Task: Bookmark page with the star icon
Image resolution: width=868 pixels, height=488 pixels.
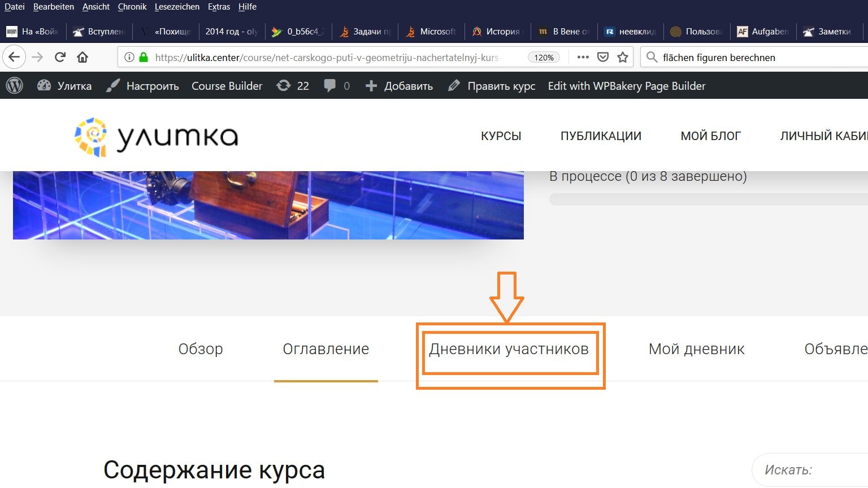Action: [623, 57]
